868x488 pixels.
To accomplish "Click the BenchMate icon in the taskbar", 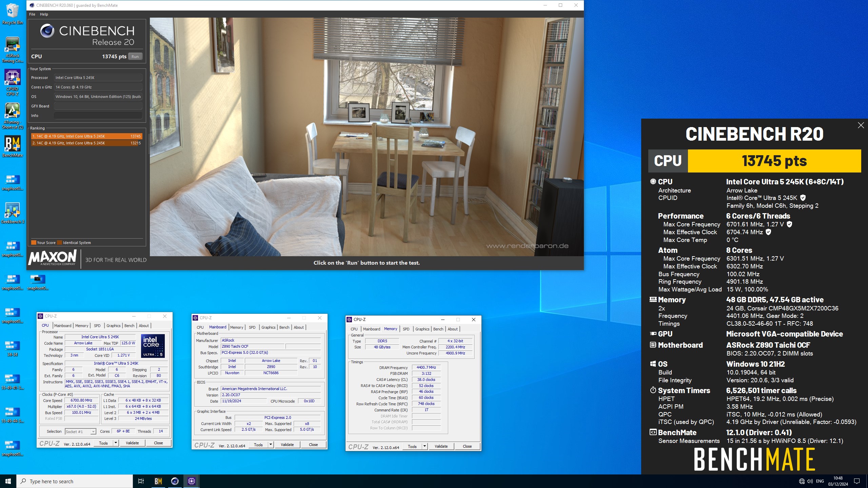I will point(158,481).
